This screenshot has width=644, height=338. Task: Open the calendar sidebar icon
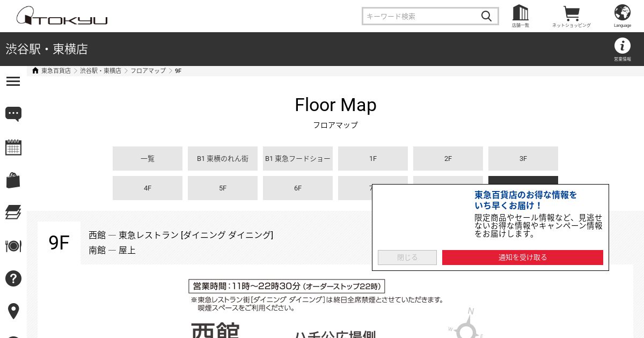[x=13, y=147]
